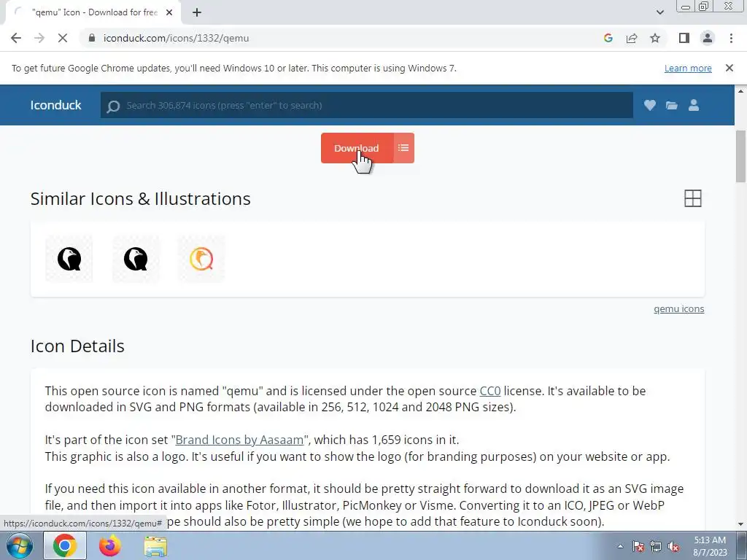Open Chrome three-dot menu

coord(731,38)
